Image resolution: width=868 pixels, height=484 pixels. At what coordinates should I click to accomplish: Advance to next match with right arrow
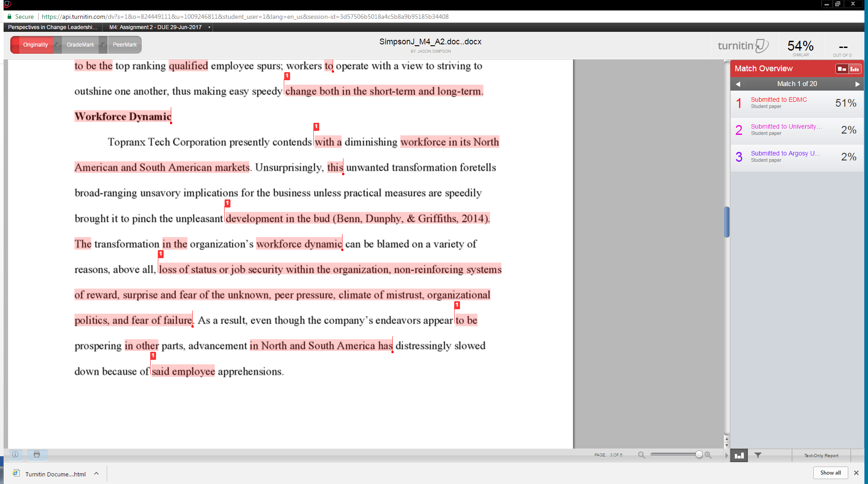tap(858, 84)
